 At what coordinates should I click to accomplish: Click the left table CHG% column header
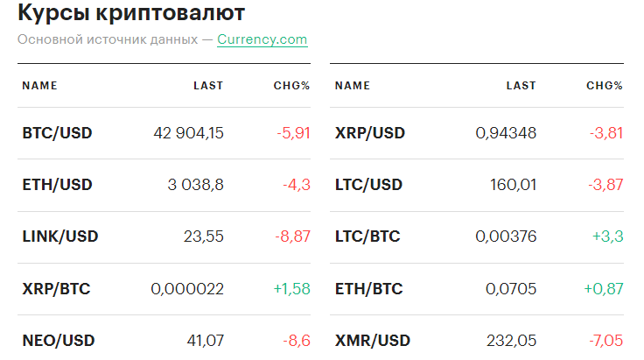(x=291, y=86)
